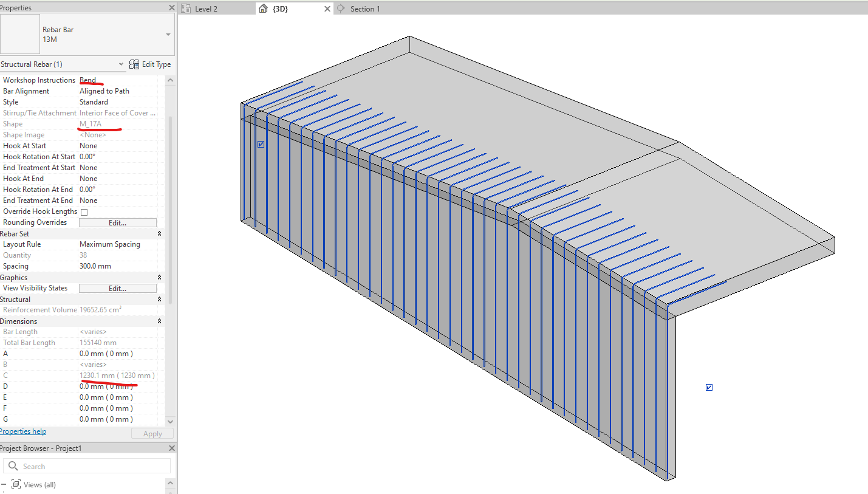The width and height of the screenshot is (868, 494).
Task: Collapse the Rebar Set property group
Action: click(x=158, y=233)
